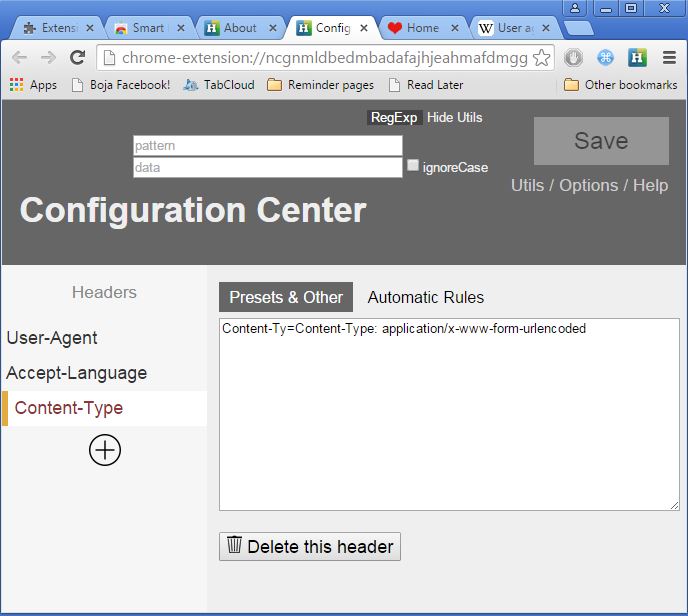Switch to the Automatic Rules tab
Image resolution: width=688 pixels, height=616 pixels.
(x=426, y=297)
